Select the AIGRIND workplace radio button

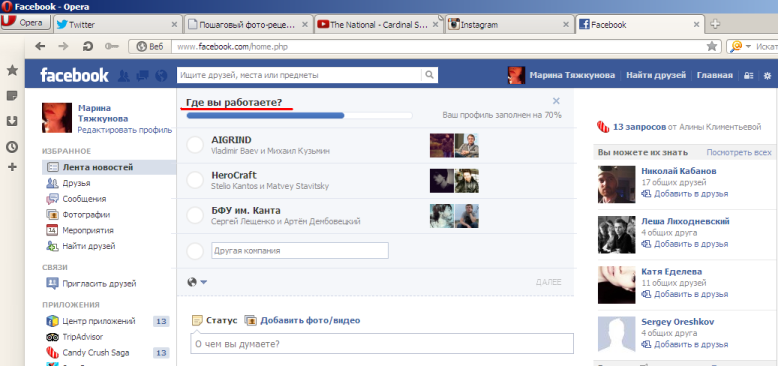195,145
